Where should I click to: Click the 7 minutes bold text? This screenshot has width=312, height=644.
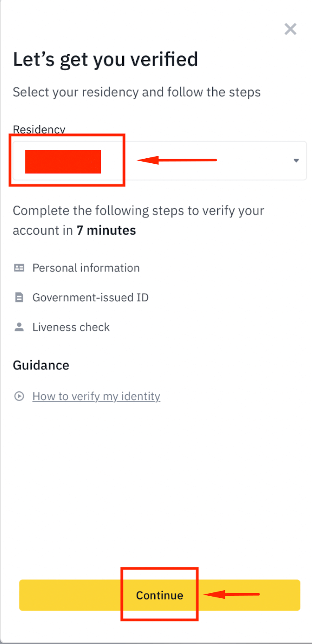pos(106,230)
